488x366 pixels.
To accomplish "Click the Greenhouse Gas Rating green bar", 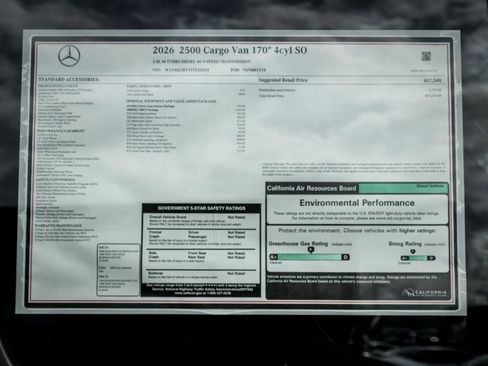I will [309, 257].
